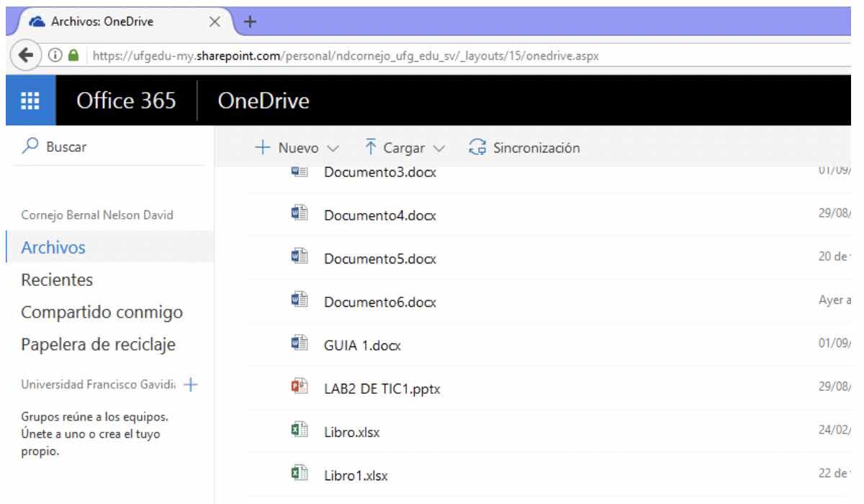Click the Word icon for Documento6.docx

coord(299,301)
